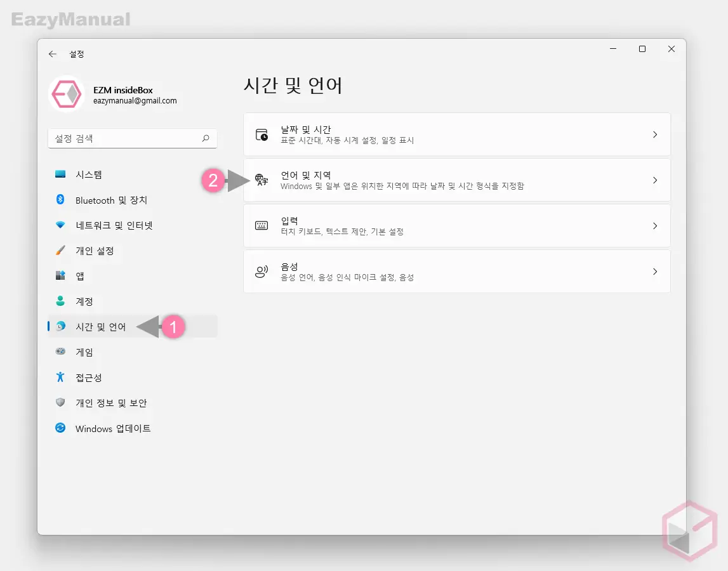Click the 개인 설정 brush icon
Screen dimensions: 728x571
pyautogui.click(x=60, y=251)
